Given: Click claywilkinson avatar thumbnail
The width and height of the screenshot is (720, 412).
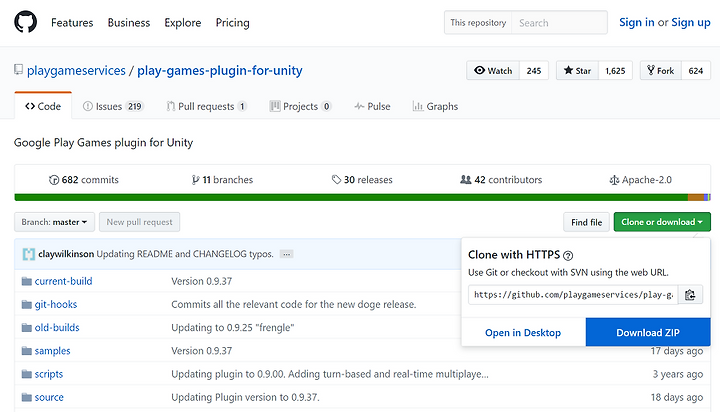Looking at the screenshot, I should 28,254.
